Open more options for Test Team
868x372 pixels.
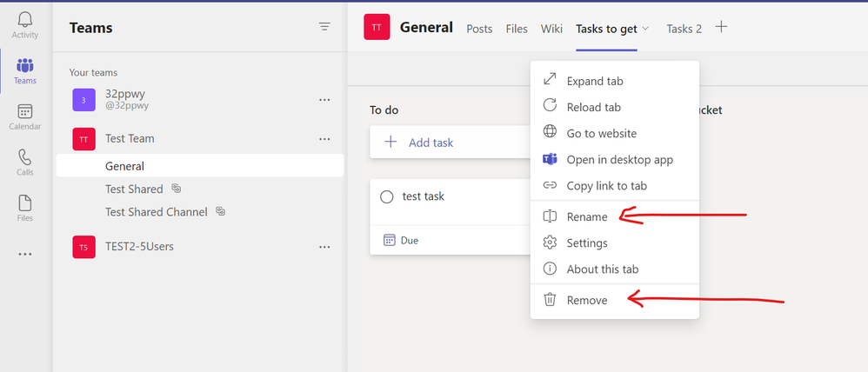tap(324, 139)
